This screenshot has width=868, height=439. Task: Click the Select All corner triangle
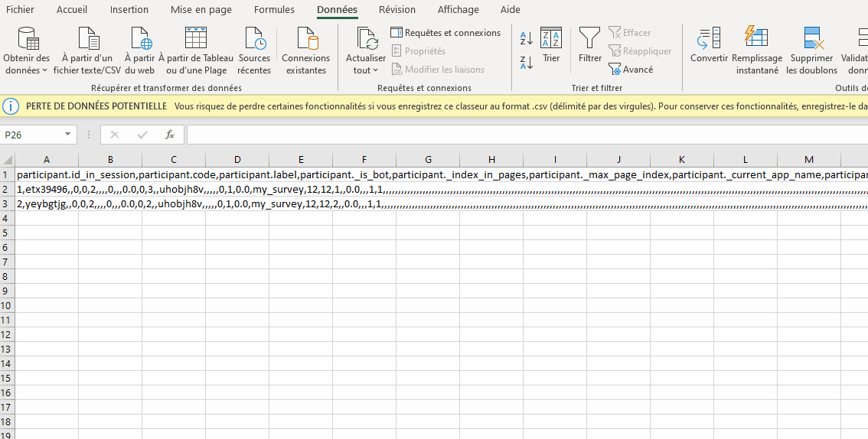tap(7, 160)
